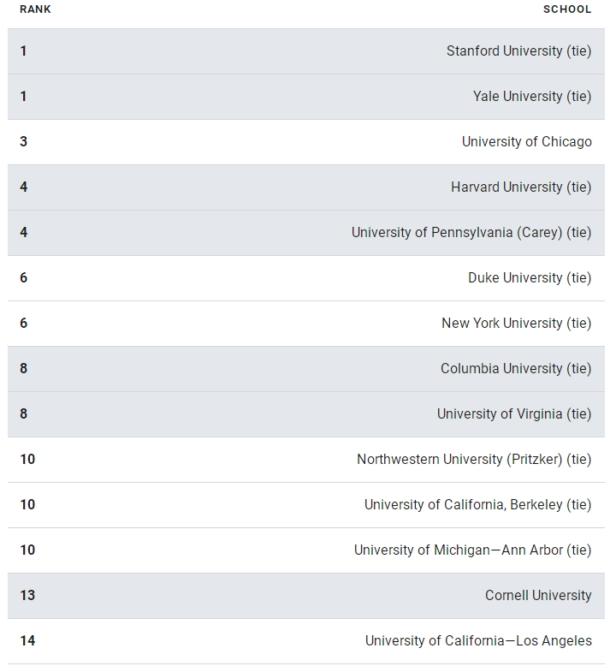Click the rank 14 cell
The height and width of the screenshot is (672, 616).
(27, 641)
